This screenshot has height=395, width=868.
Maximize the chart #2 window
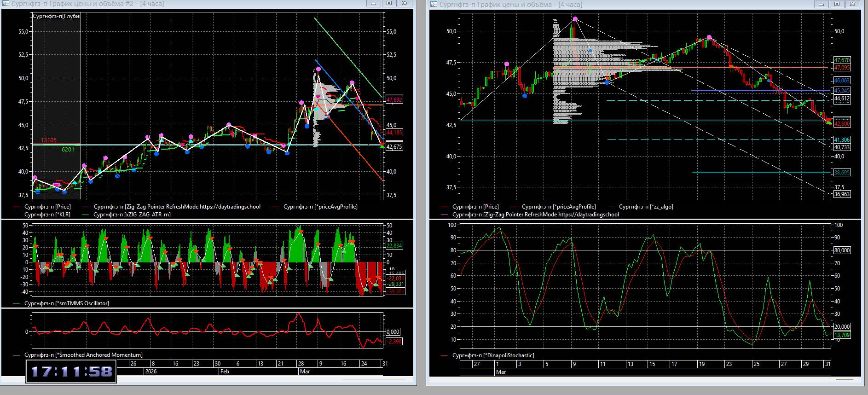[x=389, y=4]
